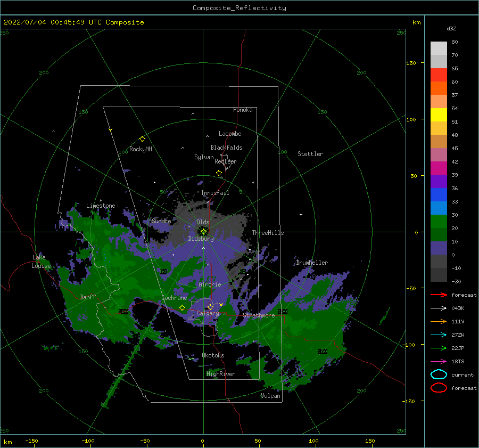Click the ThreeHills town label

(268, 233)
